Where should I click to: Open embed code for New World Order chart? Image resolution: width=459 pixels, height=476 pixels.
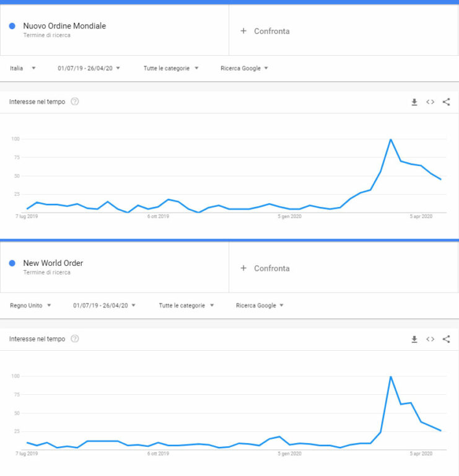tap(430, 339)
